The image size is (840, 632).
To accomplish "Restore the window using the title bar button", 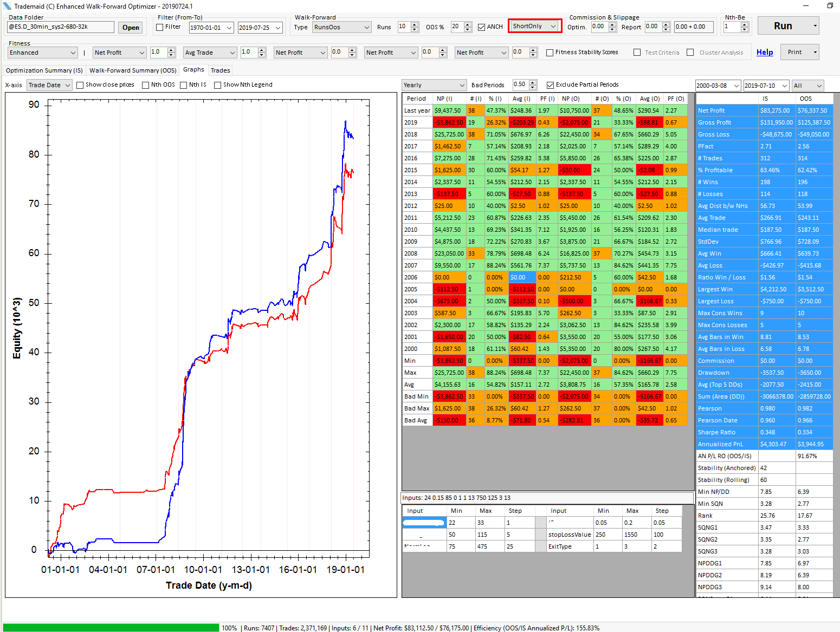I will pos(830,6).
